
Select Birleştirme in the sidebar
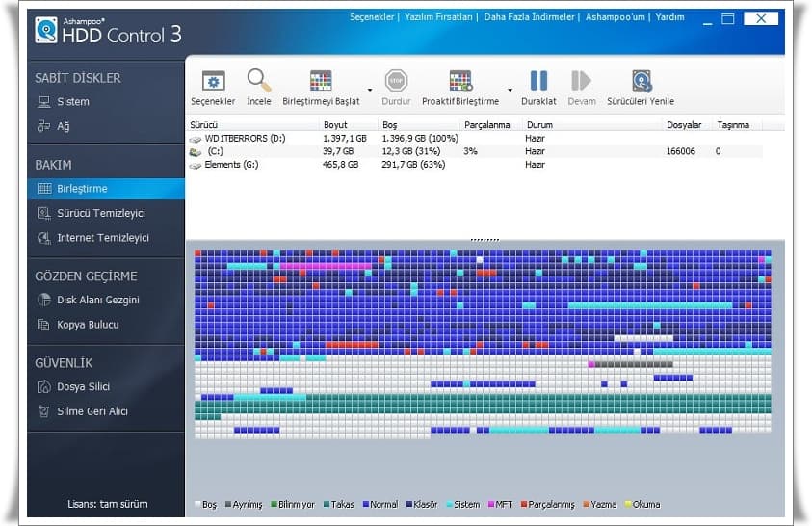pyautogui.click(x=106, y=189)
